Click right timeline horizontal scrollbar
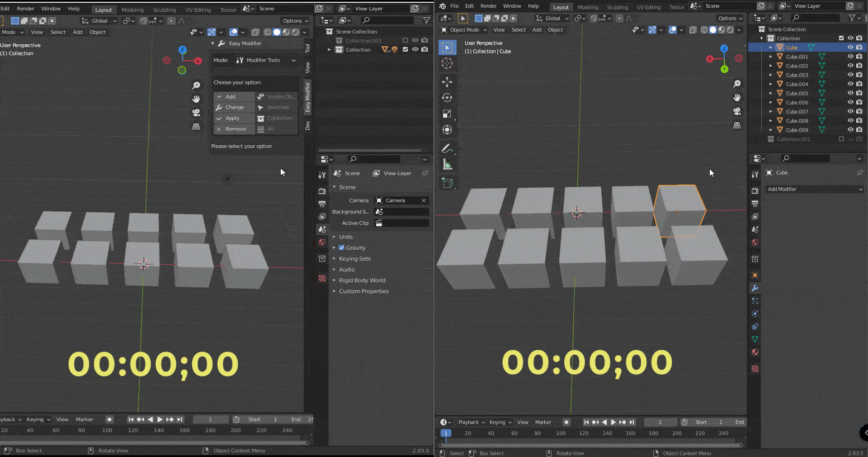The height and width of the screenshot is (457, 868). (x=591, y=445)
